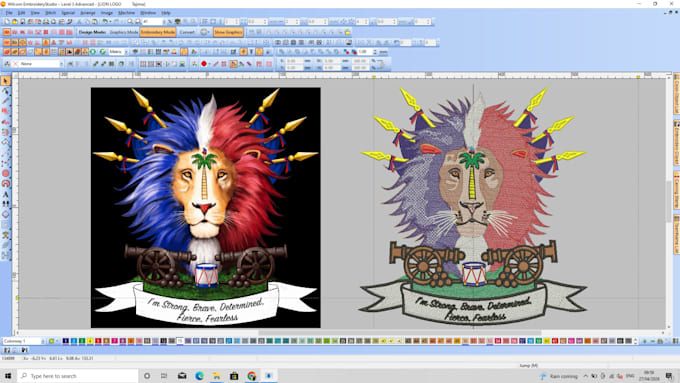Select the red circle tool in toolbox
Image resolution: width=680 pixels, height=383 pixels.
(6, 173)
